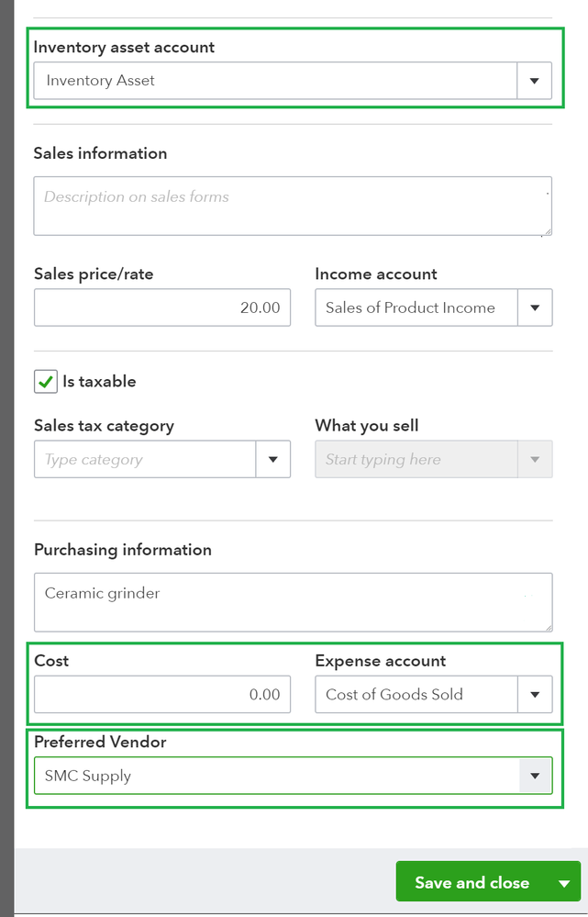Select the Sales of Product Income field
The width and height of the screenshot is (588, 917).
[416, 308]
